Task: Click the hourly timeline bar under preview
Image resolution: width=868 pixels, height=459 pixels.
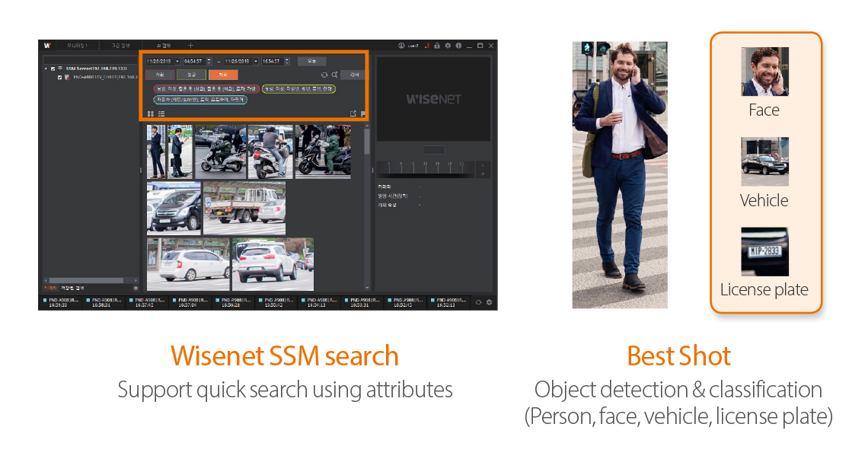Action: coord(425,170)
